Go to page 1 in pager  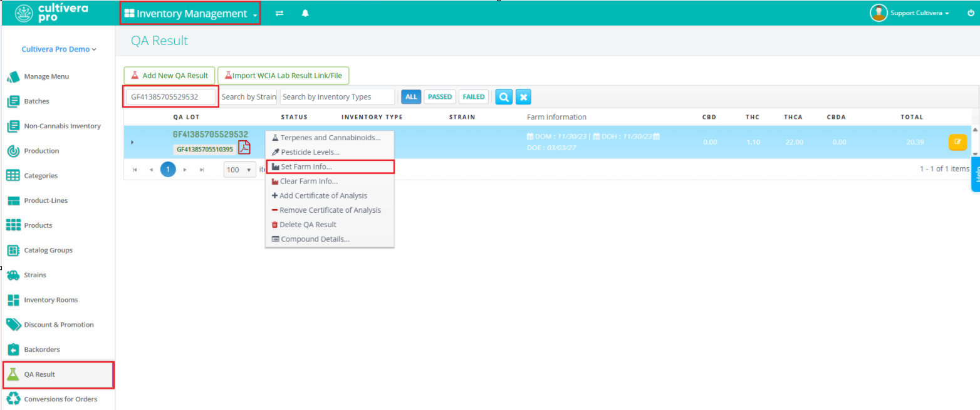point(168,170)
